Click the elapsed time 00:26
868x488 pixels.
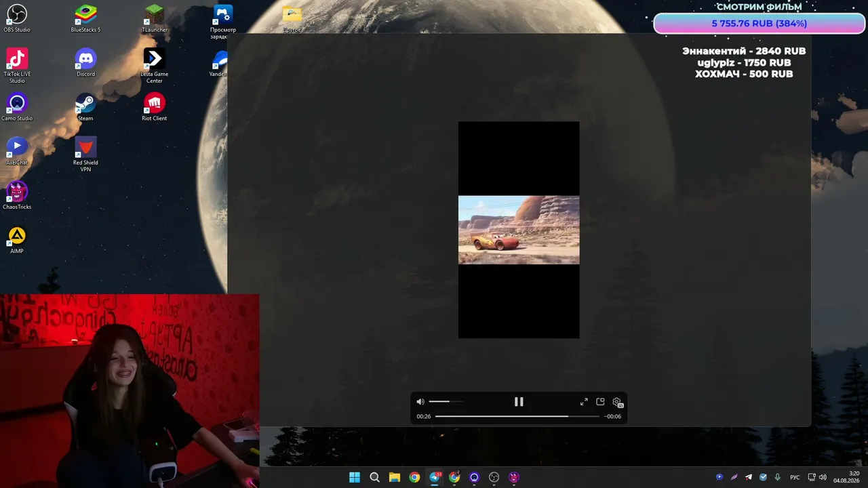tap(424, 416)
